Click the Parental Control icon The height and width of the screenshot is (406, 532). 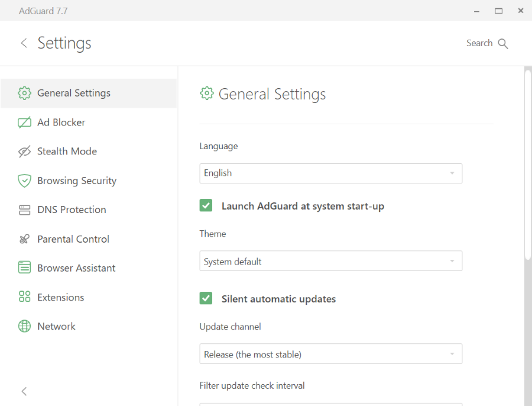(x=24, y=239)
